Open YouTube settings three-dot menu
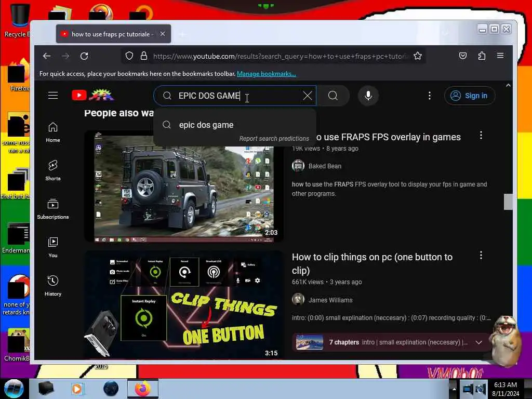Viewport: 532px width, 399px height. (430, 96)
